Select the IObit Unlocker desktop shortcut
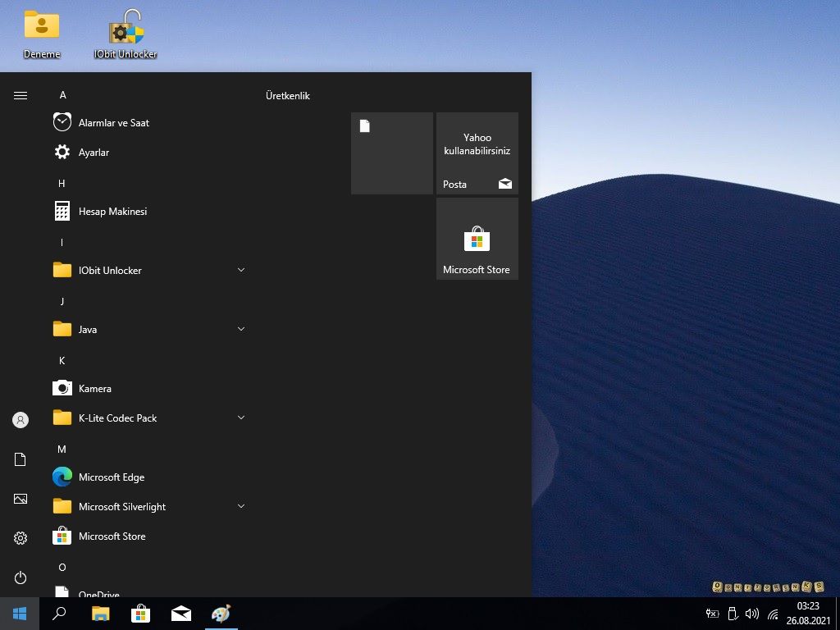Image resolution: width=840 pixels, height=630 pixels. pos(126,33)
